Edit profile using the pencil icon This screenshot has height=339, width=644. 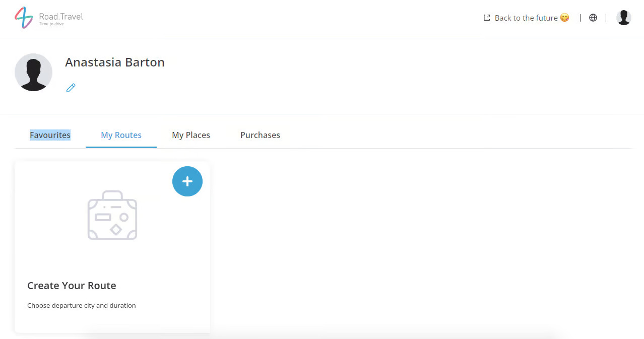[71, 88]
